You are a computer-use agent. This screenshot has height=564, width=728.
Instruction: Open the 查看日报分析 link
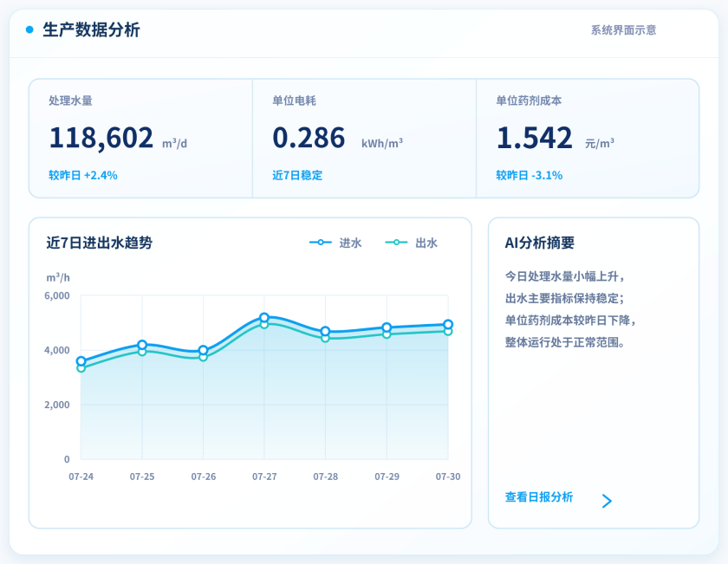point(538,497)
